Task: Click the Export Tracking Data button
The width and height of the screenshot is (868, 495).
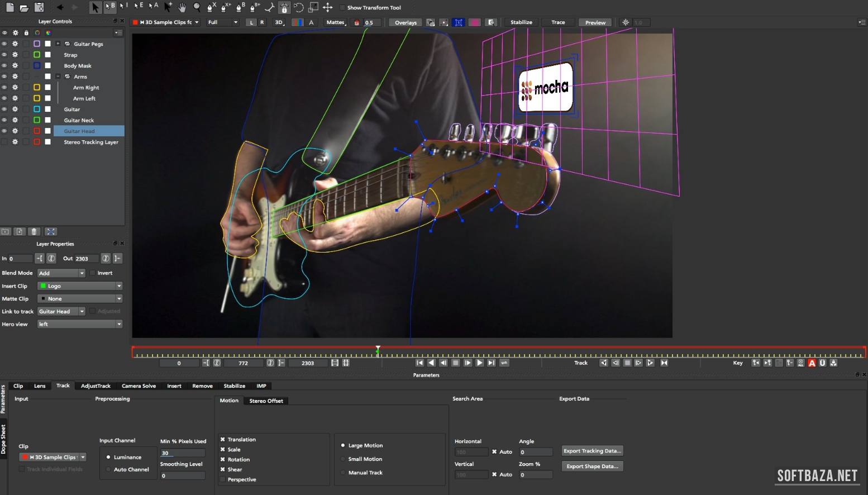Action: tap(592, 451)
